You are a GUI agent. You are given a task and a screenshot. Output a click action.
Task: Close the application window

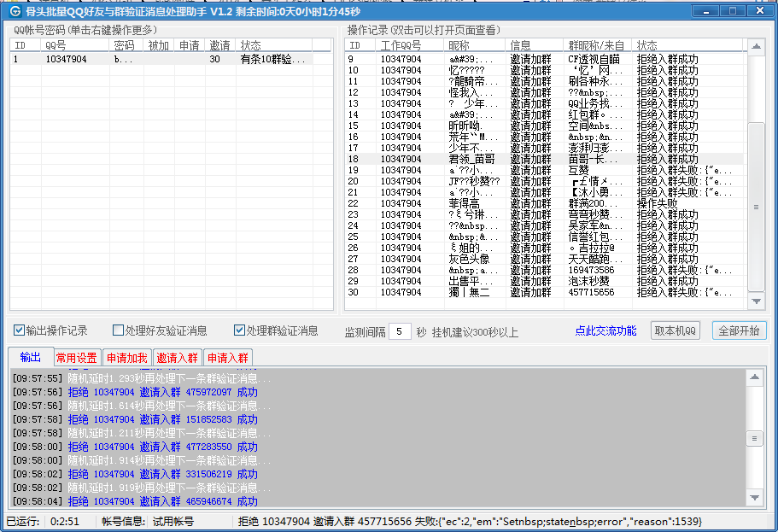[760, 10]
